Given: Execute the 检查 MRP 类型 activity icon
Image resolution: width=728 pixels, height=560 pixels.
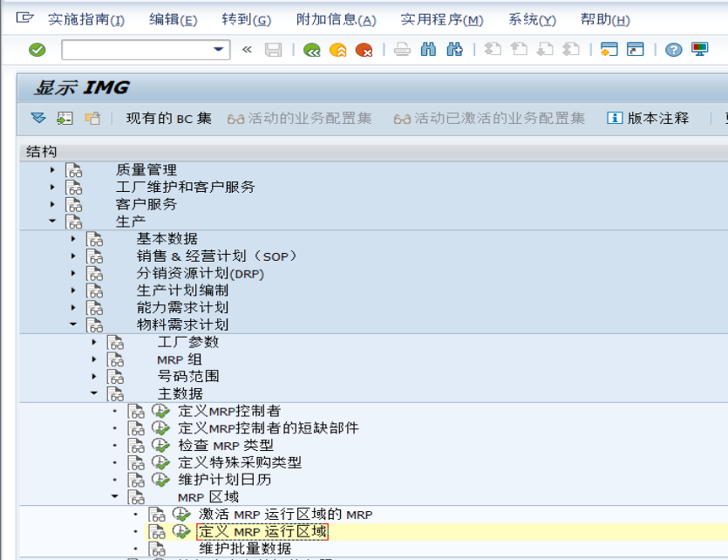Looking at the screenshot, I should (160, 446).
